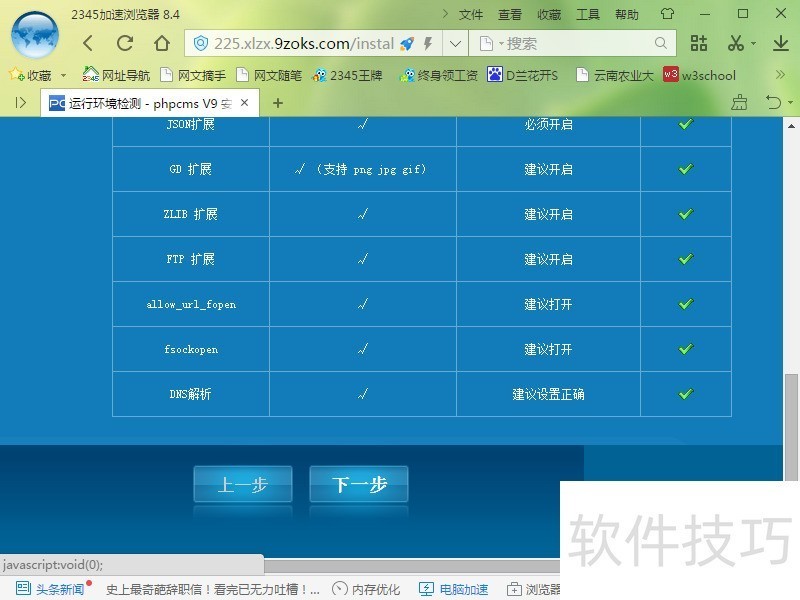Open the 史上最奇葩辞职信 news headline
Image resolution: width=800 pixels, height=600 pixels.
click(212, 589)
